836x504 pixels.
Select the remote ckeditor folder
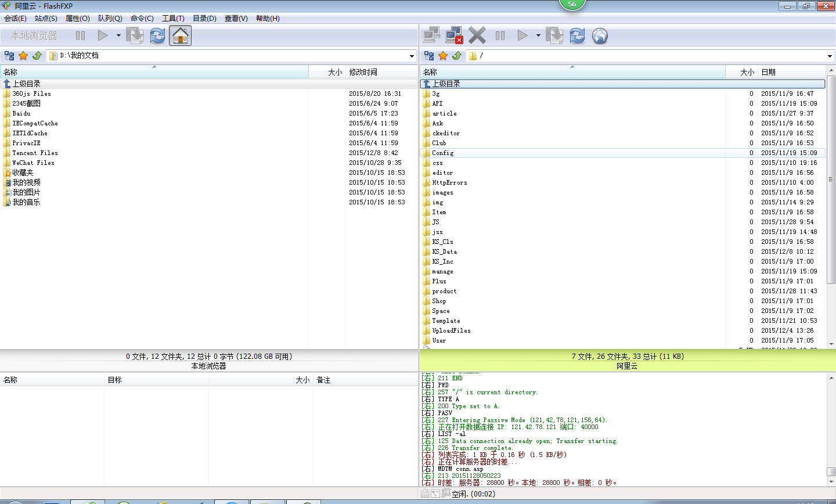(x=446, y=133)
